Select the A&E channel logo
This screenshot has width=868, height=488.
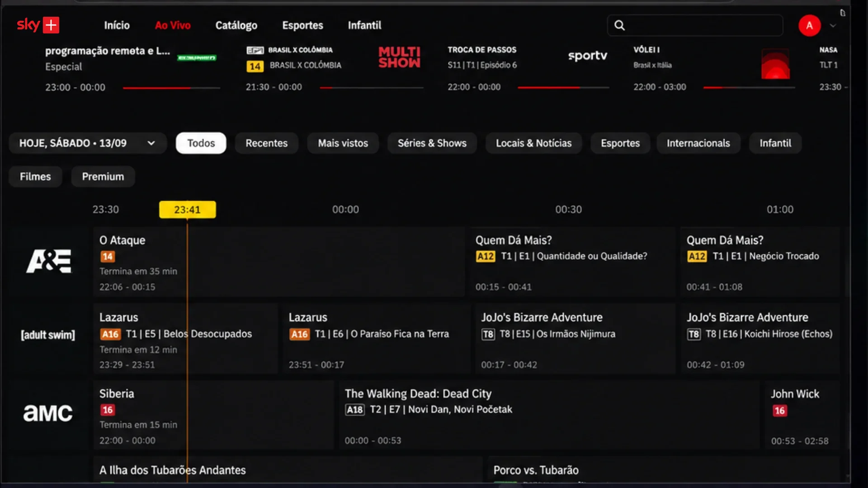coord(48,261)
